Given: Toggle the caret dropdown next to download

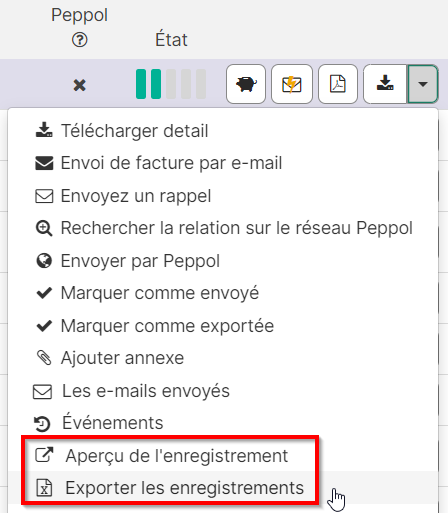Looking at the screenshot, I should pos(423,84).
